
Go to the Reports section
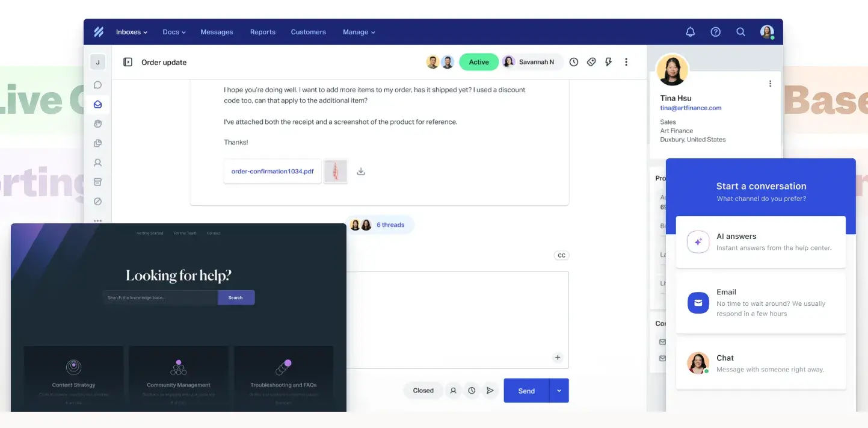(262, 31)
